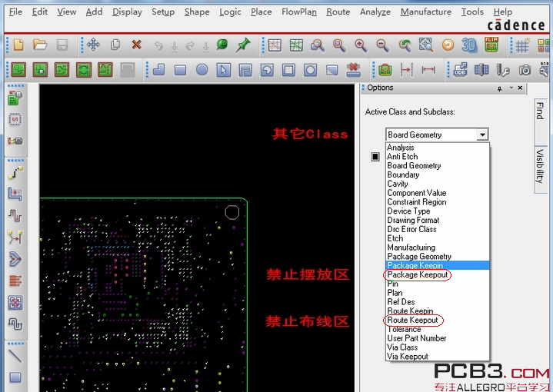The height and width of the screenshot is (392, 553).
Task: Choose Constraint Region from the class list
Action: click(x=438, y=202)
